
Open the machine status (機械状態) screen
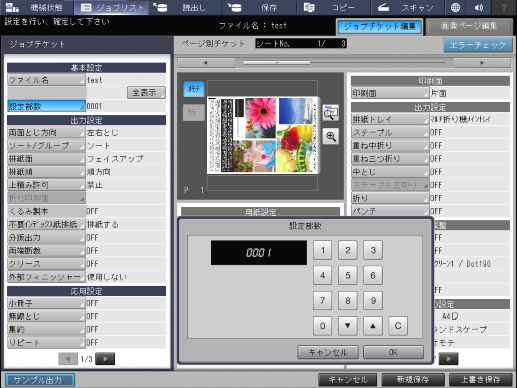click(36, 7)
